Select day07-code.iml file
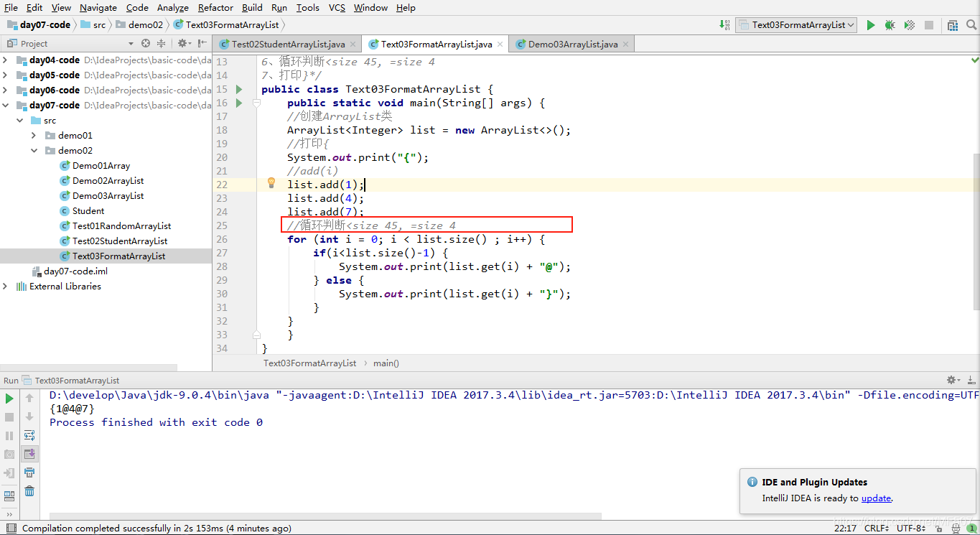This screenshot has height=535, width=980. (x=75, y=271)
